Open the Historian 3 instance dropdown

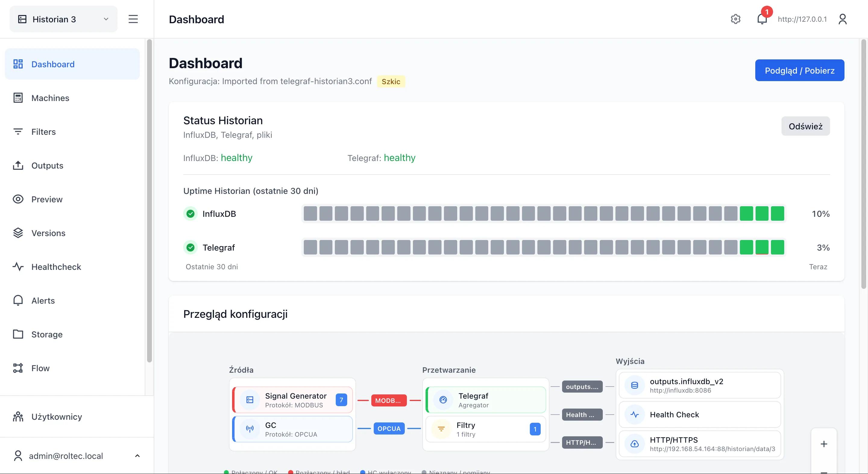(63, 19)
